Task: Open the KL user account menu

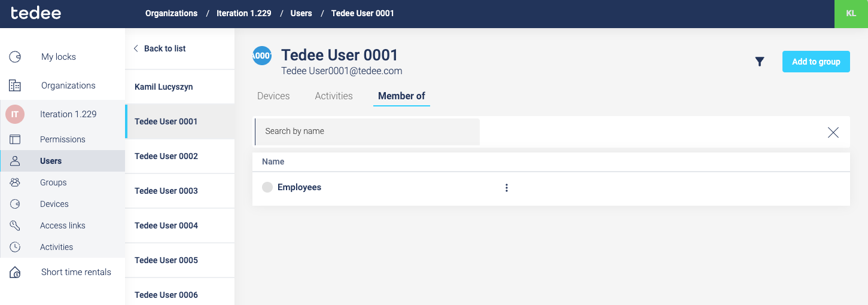Action: point(851,14)
